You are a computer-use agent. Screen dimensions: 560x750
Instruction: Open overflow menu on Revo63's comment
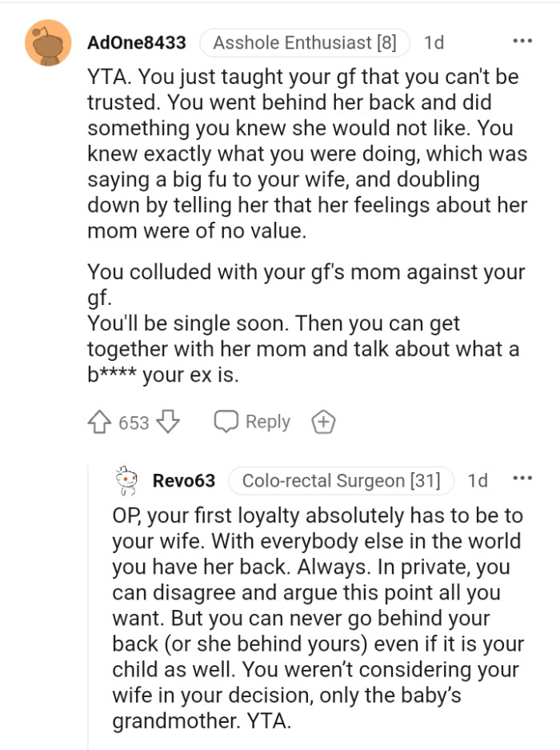coord(522,478)
